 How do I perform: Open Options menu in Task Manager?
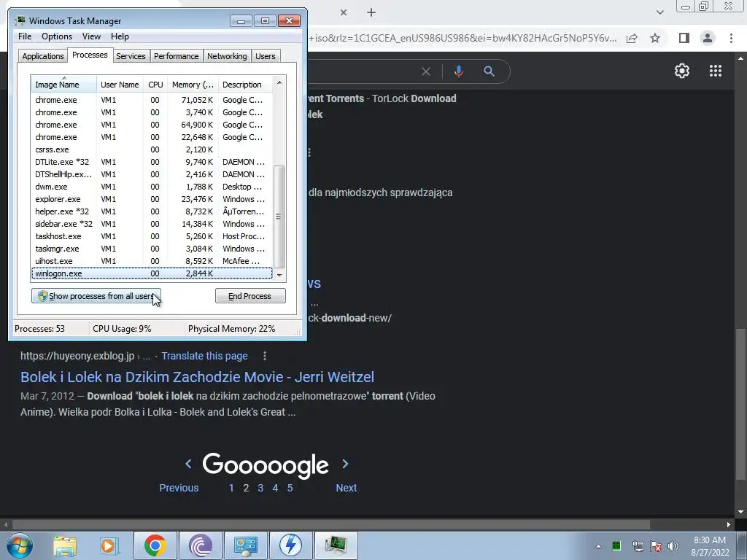pos(57,36)
